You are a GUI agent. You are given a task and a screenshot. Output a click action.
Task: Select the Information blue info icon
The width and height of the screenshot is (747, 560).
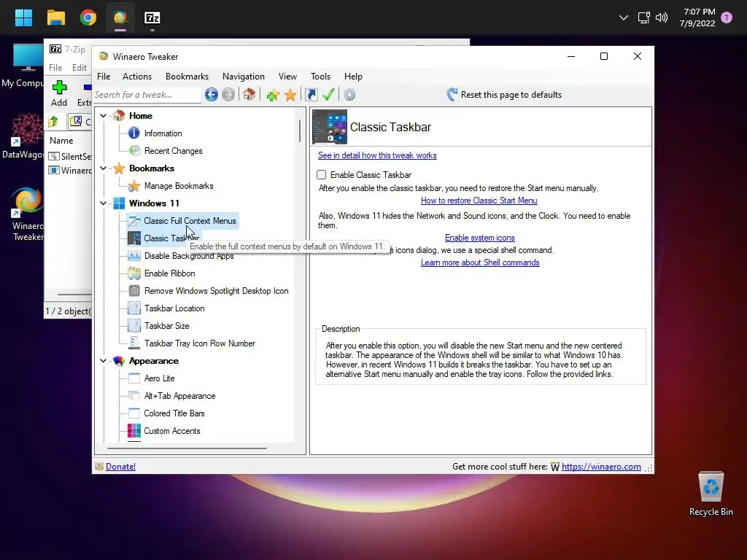tap(134, 133)
